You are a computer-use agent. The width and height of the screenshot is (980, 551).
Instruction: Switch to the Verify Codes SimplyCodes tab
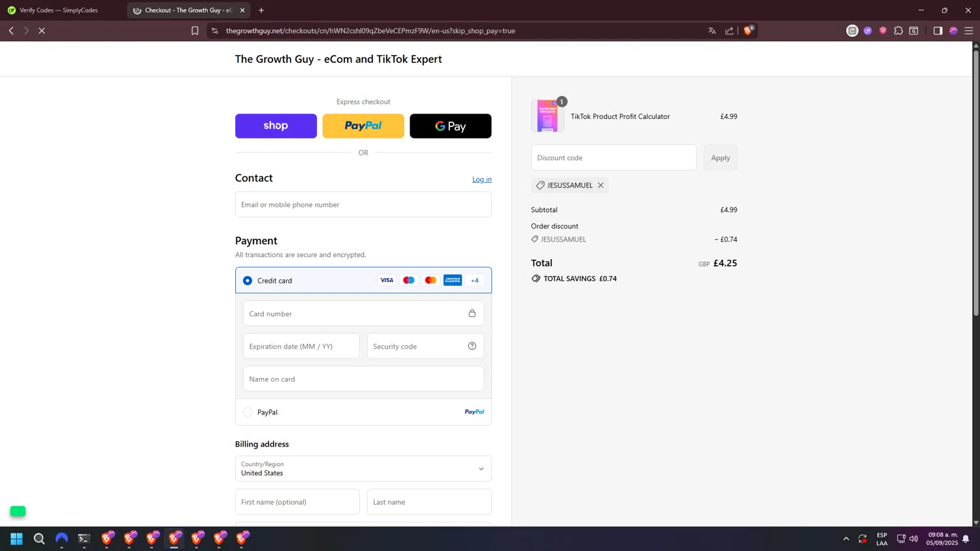(x=59, y=10)
